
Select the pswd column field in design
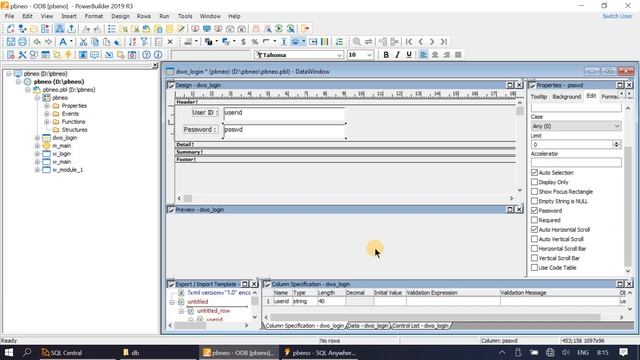tap(284, 131)
